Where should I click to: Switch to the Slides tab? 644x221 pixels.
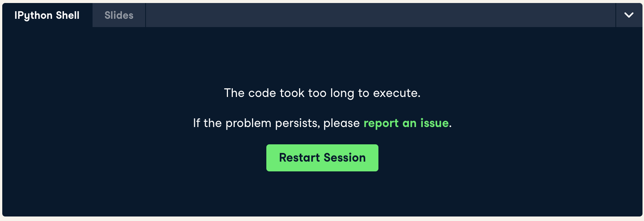click(119, 15)
